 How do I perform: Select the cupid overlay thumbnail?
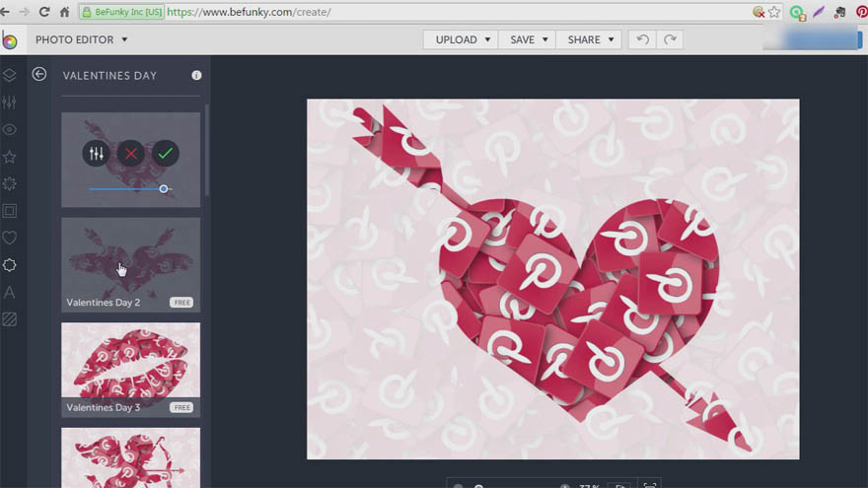pyautogui.click(x=130, y=458)
